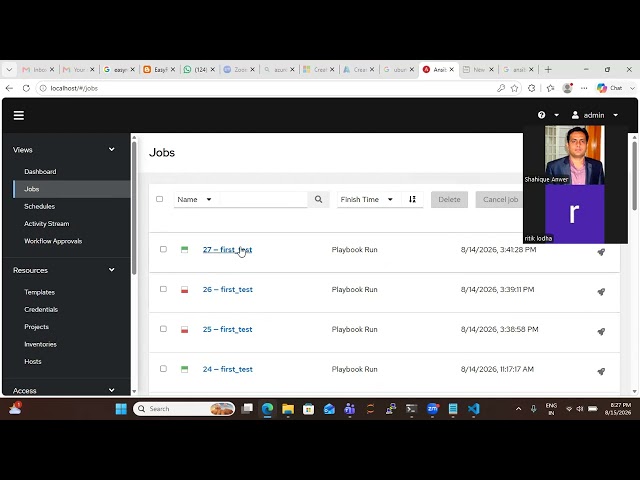Screen dimensions: 640x480
Task: Click the Cancel job button
Action: [500, 200]
